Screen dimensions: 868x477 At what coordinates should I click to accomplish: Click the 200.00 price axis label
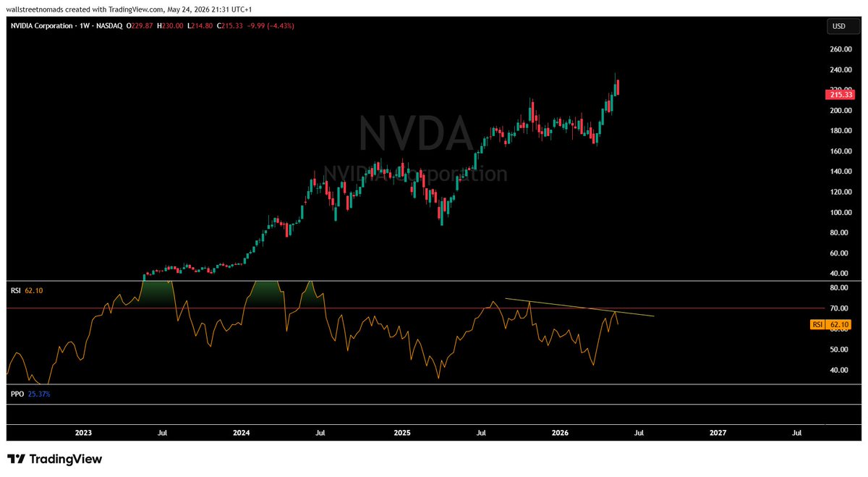coord(841,111)
